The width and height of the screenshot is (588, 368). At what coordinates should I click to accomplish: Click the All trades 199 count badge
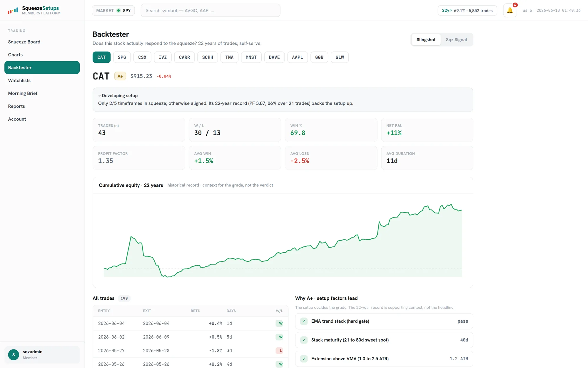pyautogui.click(x=124, y=299)
